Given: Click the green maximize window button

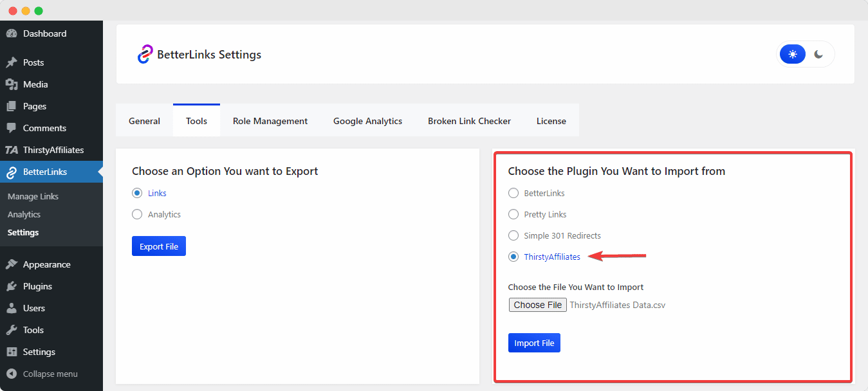Looking at the screenshot, I should point(39,11).
